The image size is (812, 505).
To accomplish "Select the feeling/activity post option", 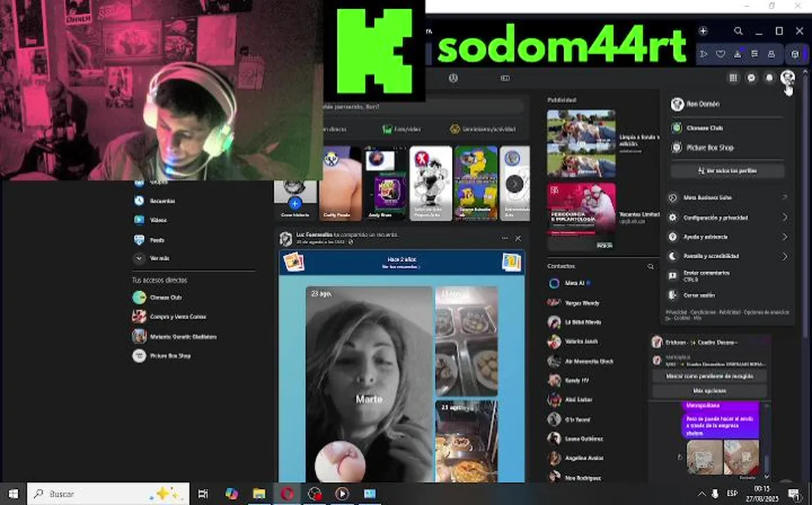I will coord(483,129).
